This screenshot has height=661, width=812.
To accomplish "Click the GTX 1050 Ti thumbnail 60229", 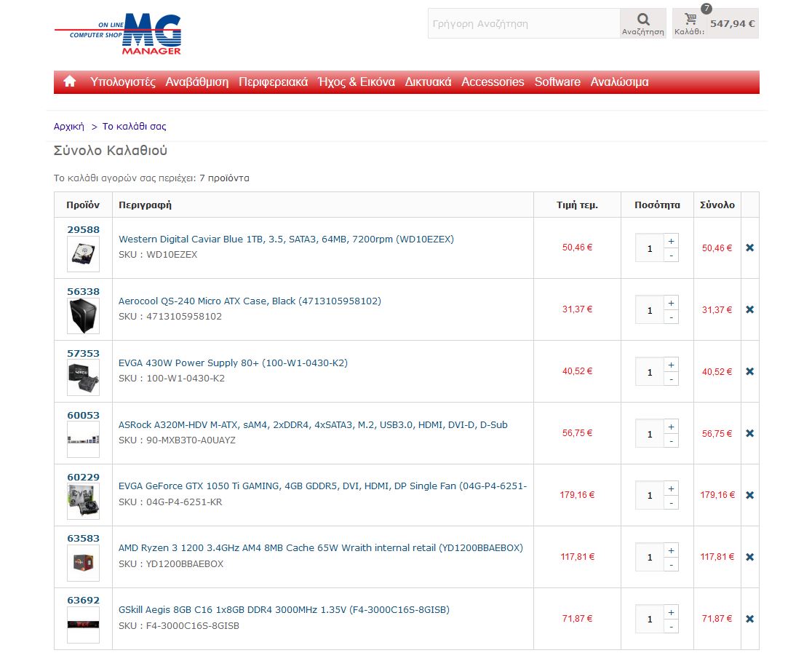I will click(83, 502).
